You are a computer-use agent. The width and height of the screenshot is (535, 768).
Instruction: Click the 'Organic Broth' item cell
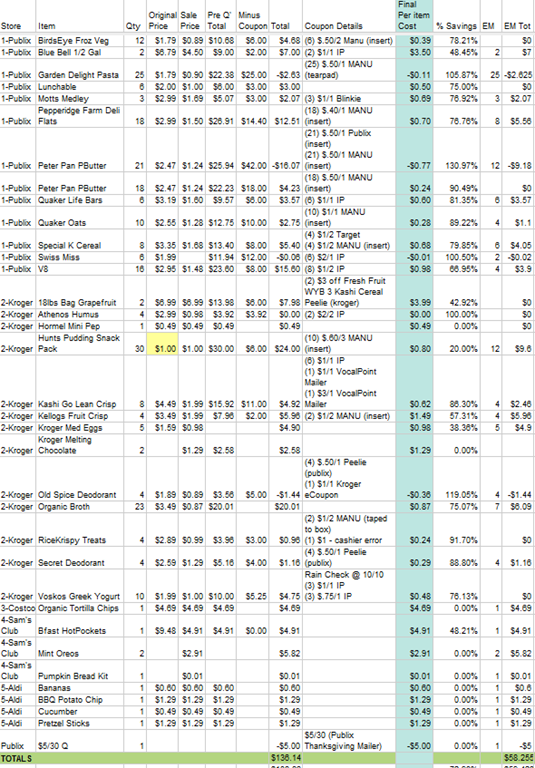click(x=80, y=507)
